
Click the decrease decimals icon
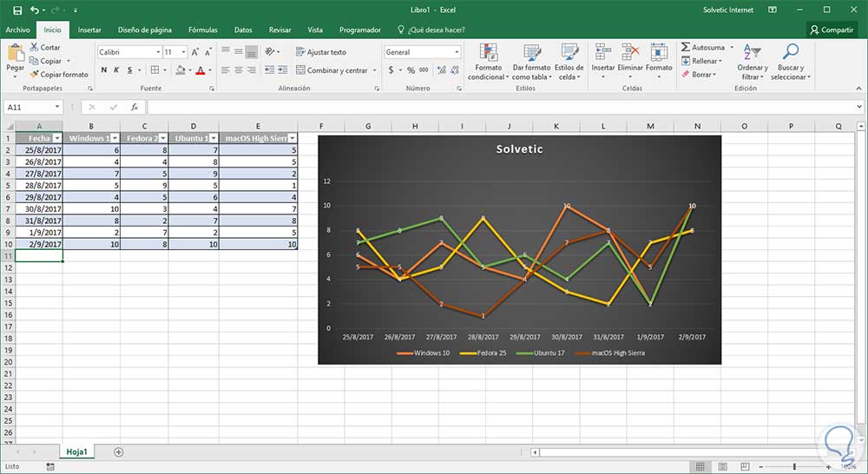click(455, 69)
